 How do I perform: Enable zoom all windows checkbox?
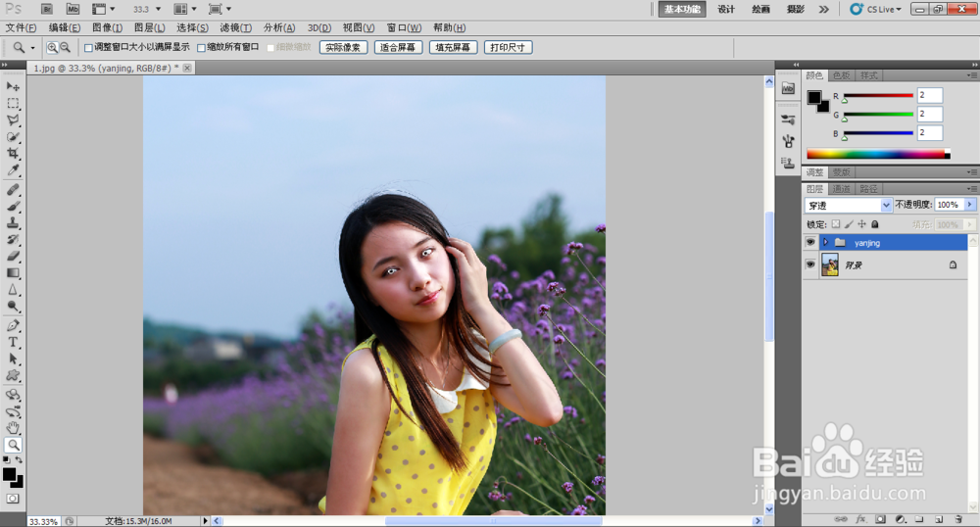[x=201, y=47]
